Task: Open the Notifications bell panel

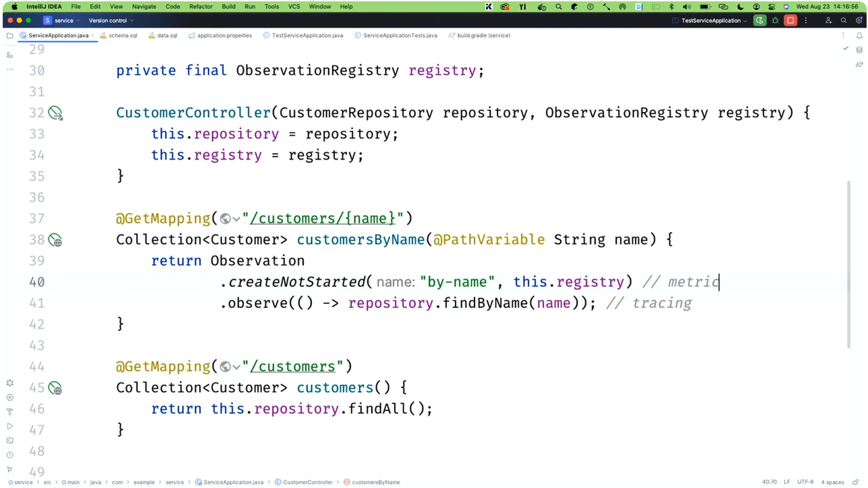Action: coord(859,36)
